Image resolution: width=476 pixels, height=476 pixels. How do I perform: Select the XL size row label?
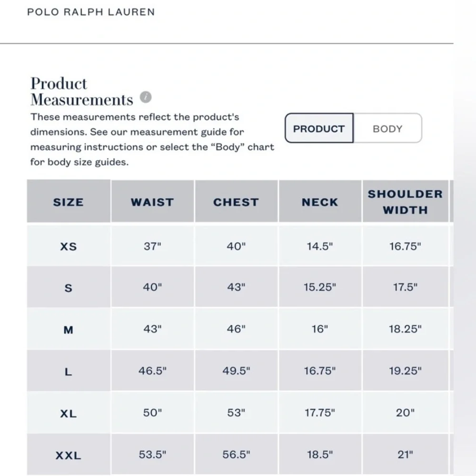point(69,413)
